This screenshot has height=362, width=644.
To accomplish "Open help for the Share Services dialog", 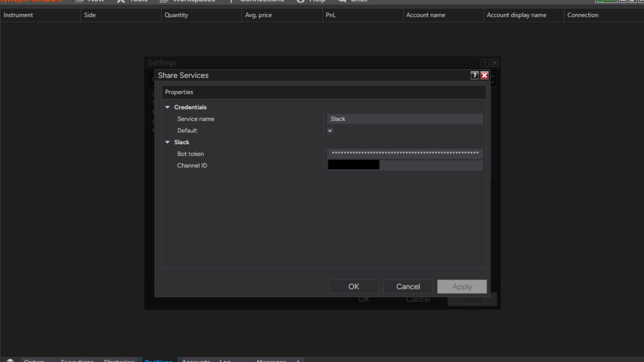I will 475,75.
